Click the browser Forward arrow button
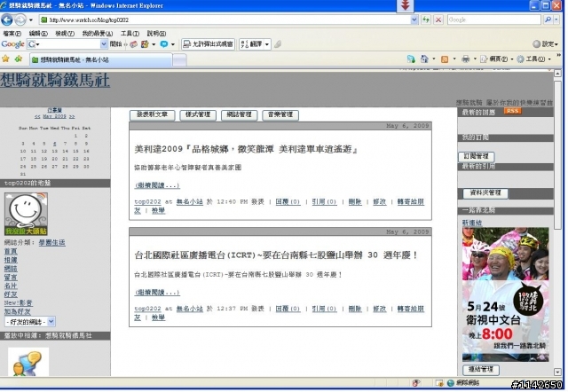Image resolution: width=568 pixels, height=392 pixels. (x=20, y=20)
